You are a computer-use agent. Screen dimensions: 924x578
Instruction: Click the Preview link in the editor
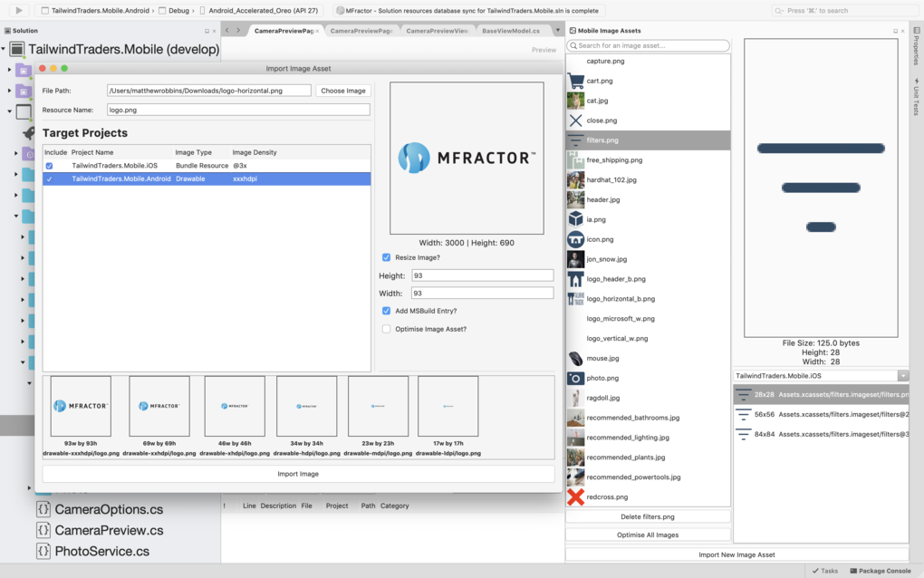click(x=544, y=50)
